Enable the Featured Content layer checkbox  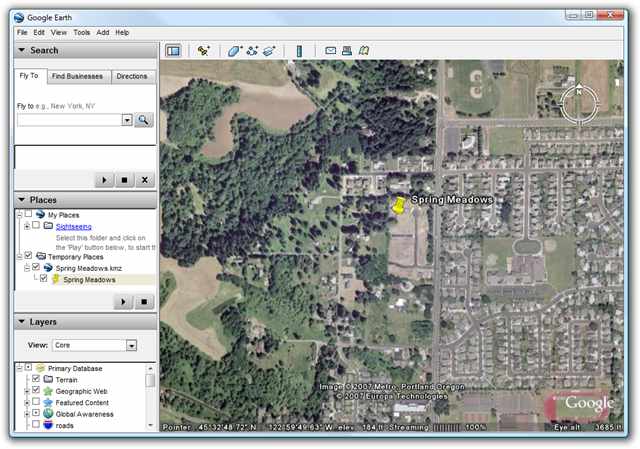coord(36,401)
